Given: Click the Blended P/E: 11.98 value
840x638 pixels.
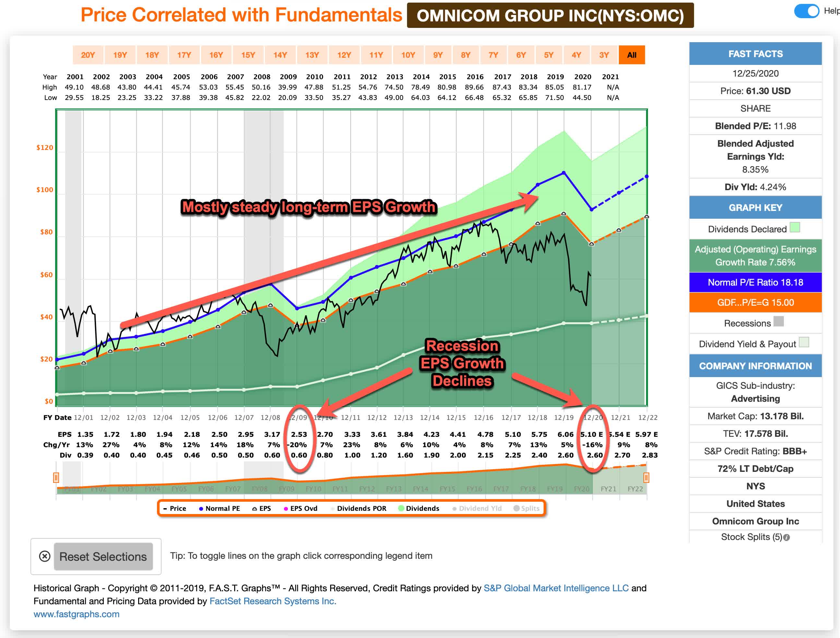Looking at the screenshot, I should pos(755,126).
